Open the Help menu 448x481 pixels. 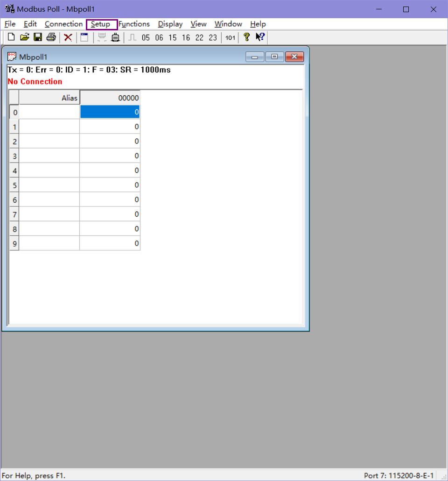pos(258,24)
